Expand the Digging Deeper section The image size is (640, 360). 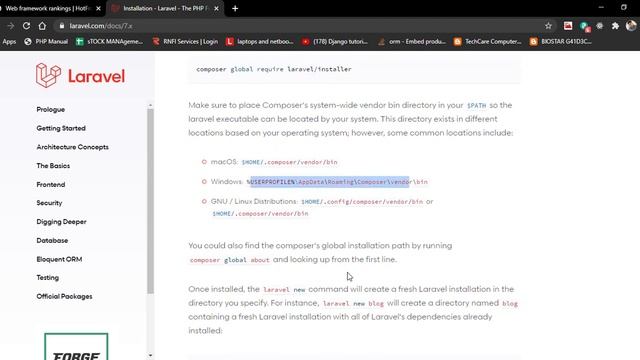(61, 222)
